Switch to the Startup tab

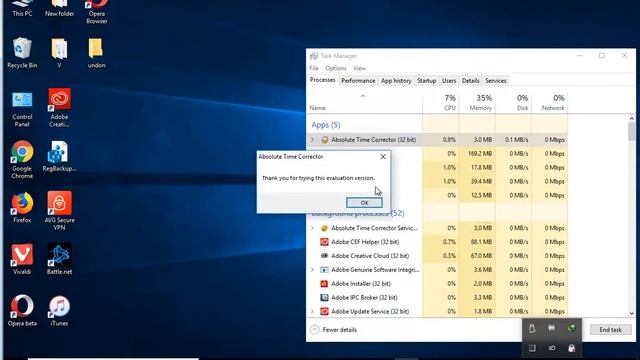[x=427, y=81]
